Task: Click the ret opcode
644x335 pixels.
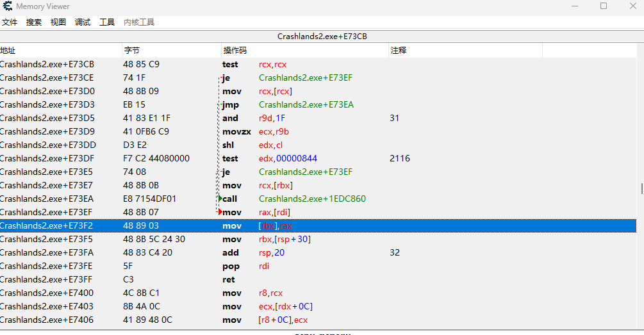Action: 228,279
